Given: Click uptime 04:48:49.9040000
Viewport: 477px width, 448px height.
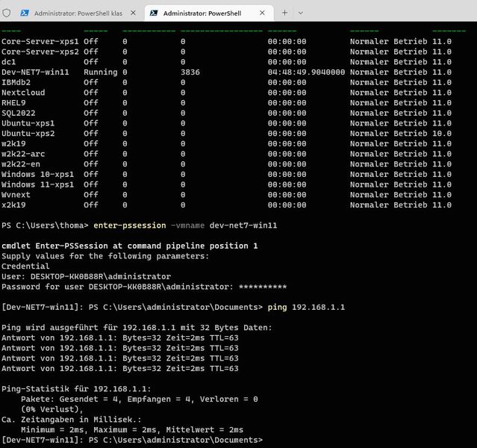Looking at the screenshot, I should coord(306,72).
